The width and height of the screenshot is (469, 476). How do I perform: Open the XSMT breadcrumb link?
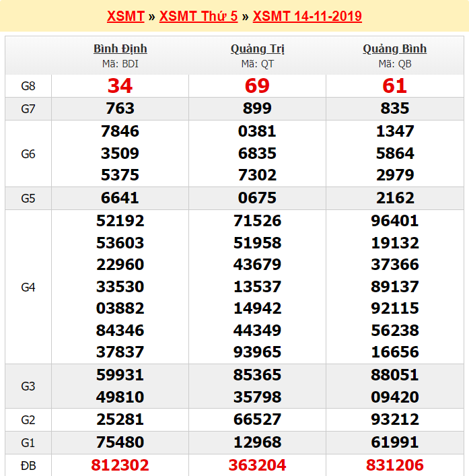point(126,16)
